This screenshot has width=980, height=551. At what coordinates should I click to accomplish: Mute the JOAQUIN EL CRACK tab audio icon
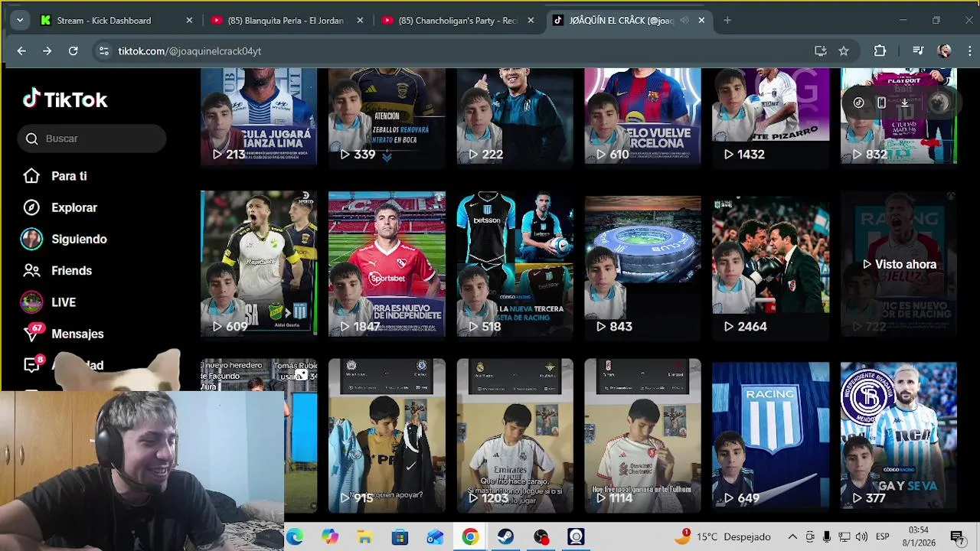pyautogui.click(x=684, y=21)
